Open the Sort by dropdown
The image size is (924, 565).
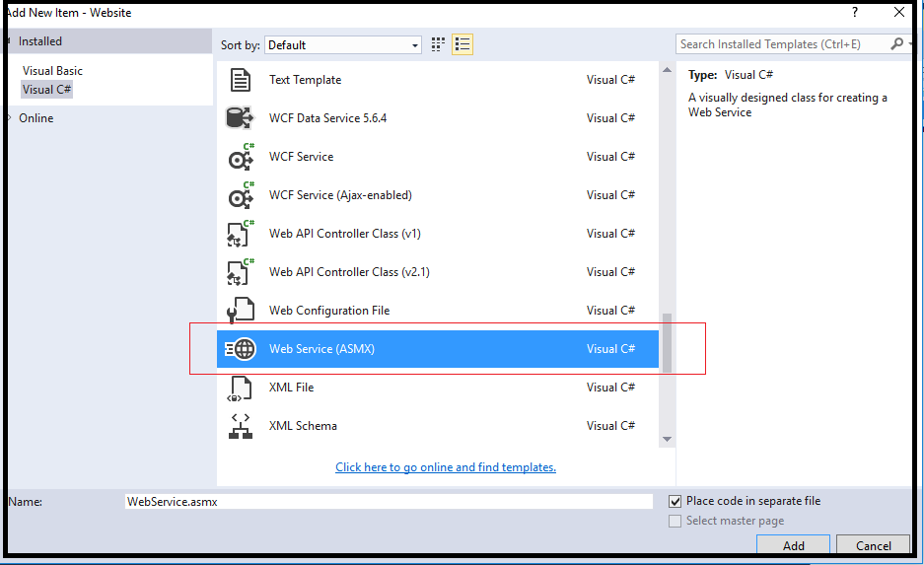coord(343,45)
